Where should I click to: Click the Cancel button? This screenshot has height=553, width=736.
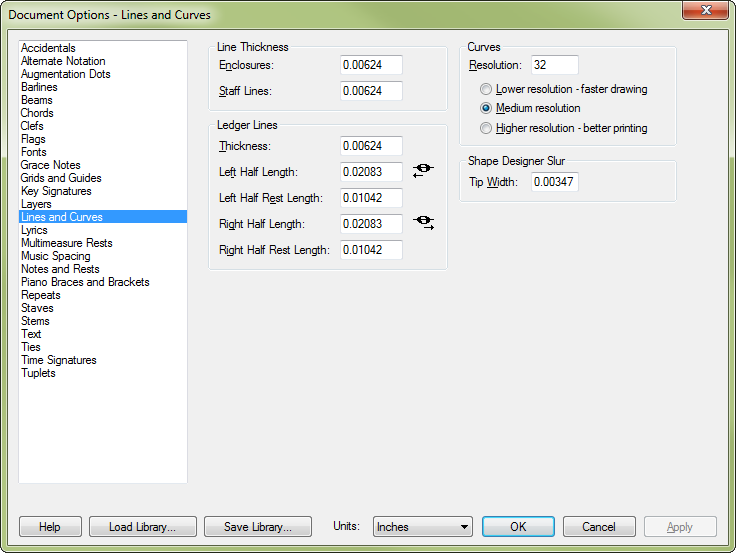[599, 527]
